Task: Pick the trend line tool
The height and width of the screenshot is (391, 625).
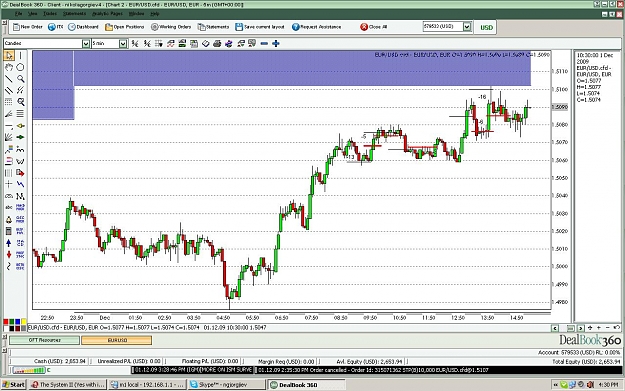Action: [9, 79]
